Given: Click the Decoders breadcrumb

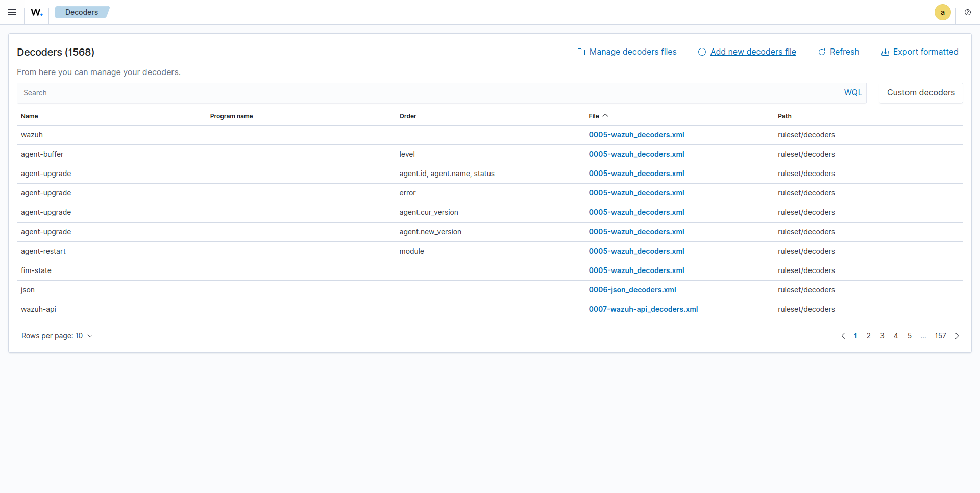Looking at the screenshot, I should (x=82, y=12).
